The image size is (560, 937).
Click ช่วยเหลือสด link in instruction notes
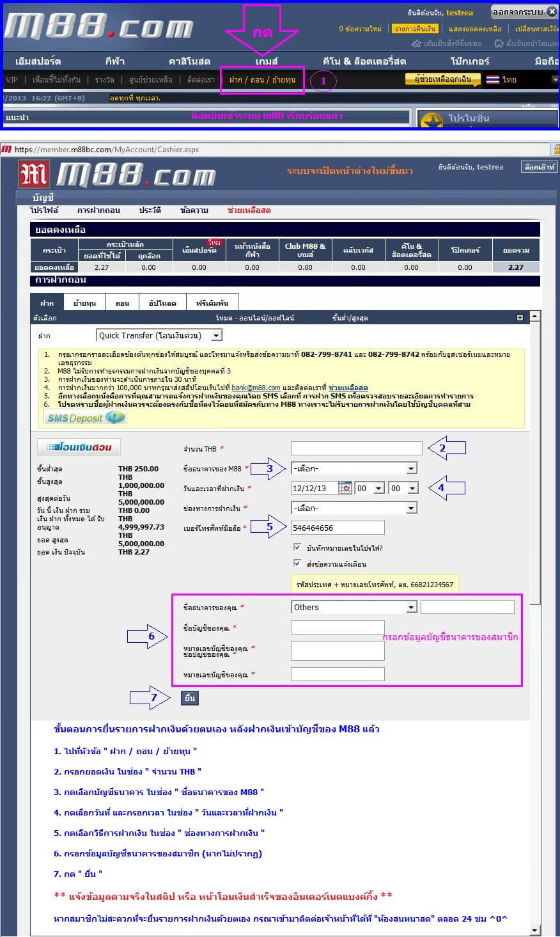coord(348,388)
